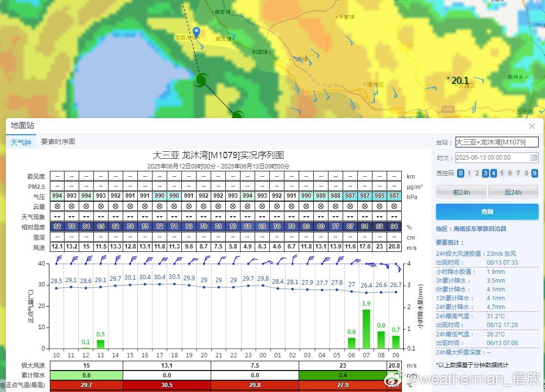Click the 24h最高气温 31.2°C statistic
This screenshot has height=392, width=545.
point(471,316)
